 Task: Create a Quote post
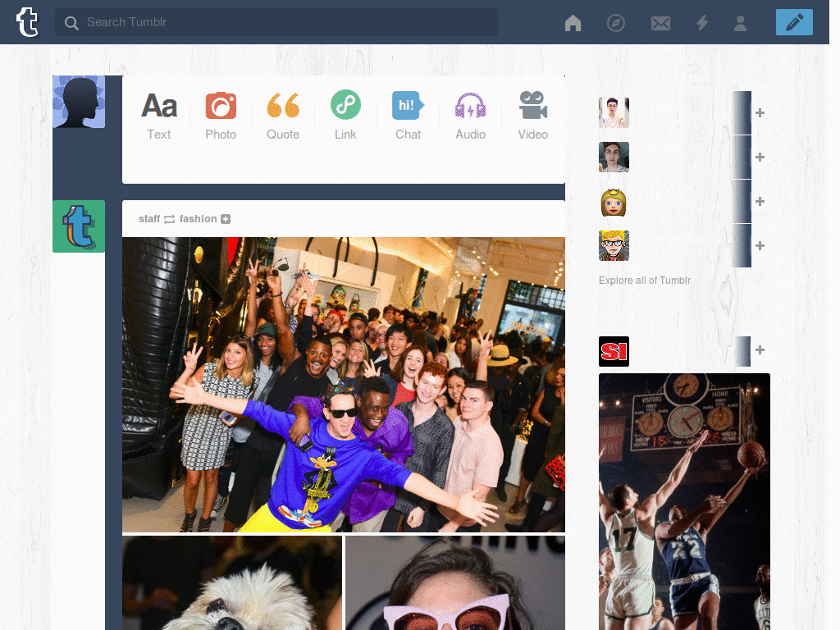tap(283, 115)
